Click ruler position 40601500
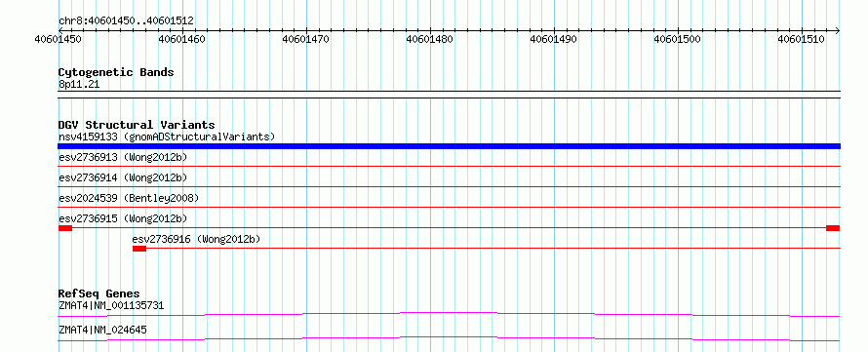The image size is (868, 352). (678, 39)
